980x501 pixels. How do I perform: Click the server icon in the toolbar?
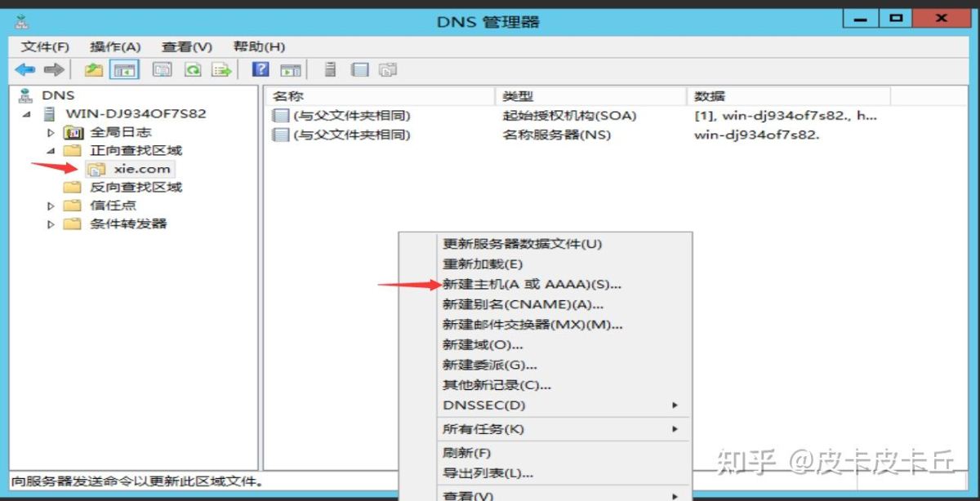coord(331,70)
